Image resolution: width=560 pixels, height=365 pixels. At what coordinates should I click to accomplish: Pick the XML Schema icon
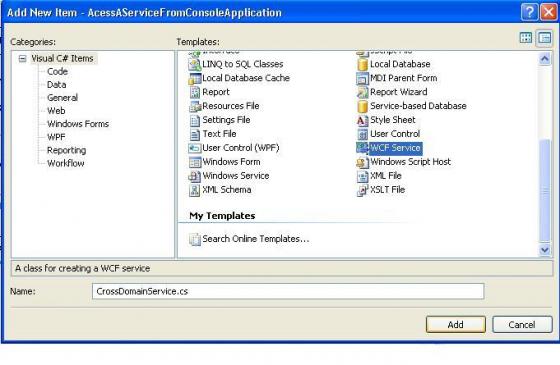point(195,190)
